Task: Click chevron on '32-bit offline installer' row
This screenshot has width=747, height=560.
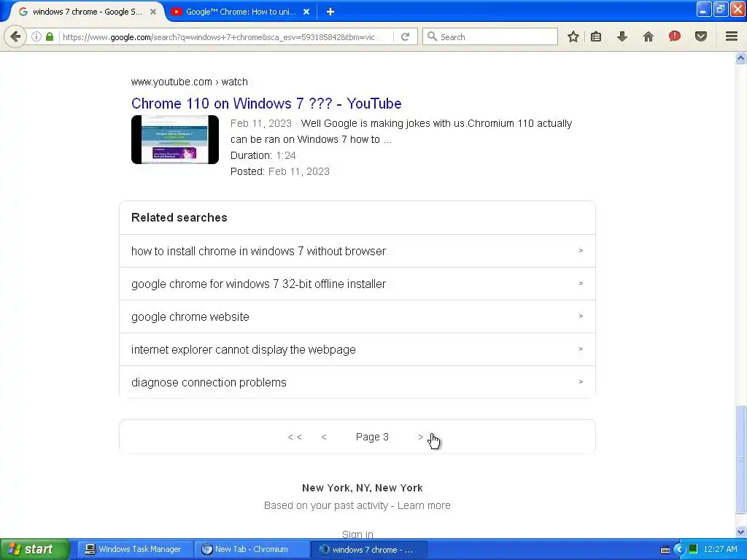Action: pos(581,284)
